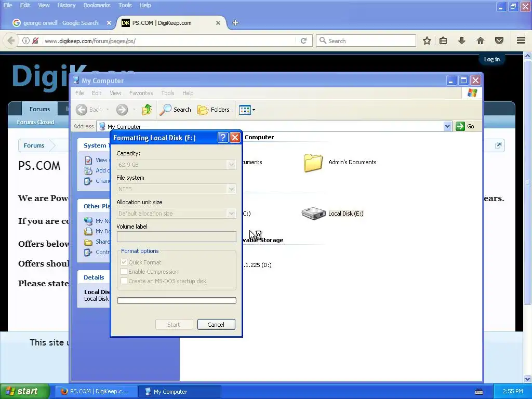
Task: Open a new Firefox tab with plus
Action: coord(235,23)
